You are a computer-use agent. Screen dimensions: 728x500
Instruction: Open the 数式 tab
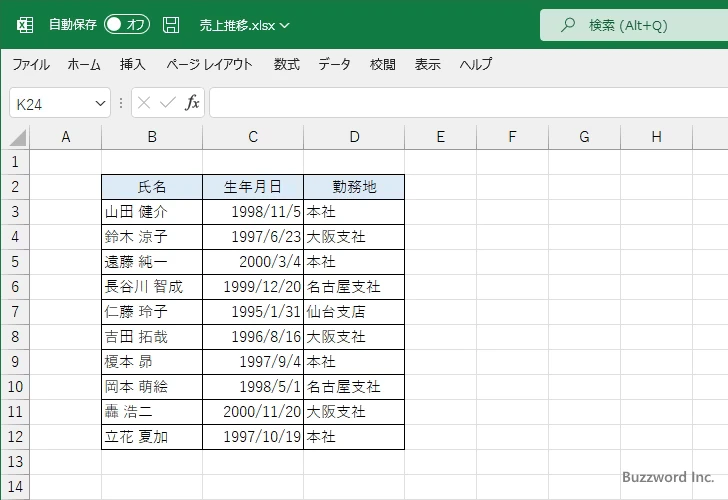[x=286, y=64]
